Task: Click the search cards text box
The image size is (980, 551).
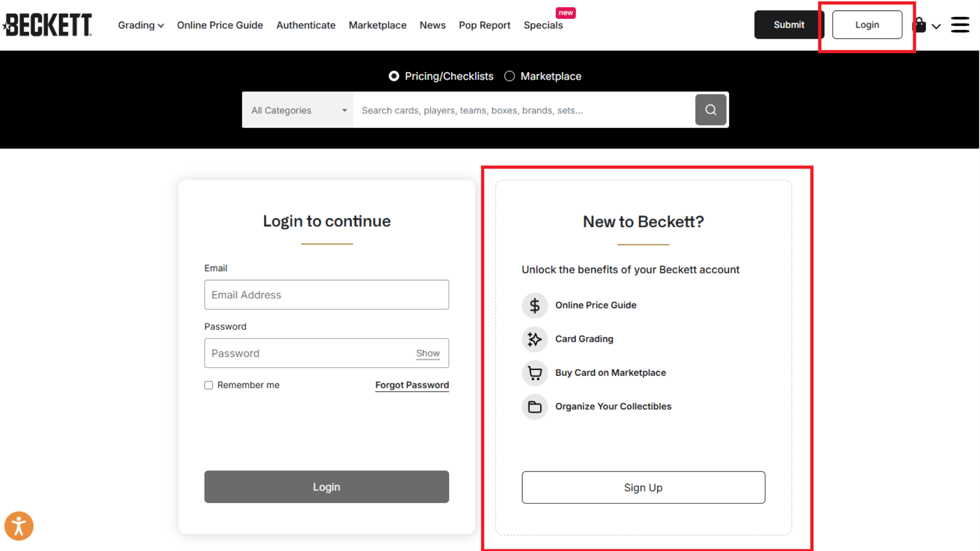Action: point(524,110)
